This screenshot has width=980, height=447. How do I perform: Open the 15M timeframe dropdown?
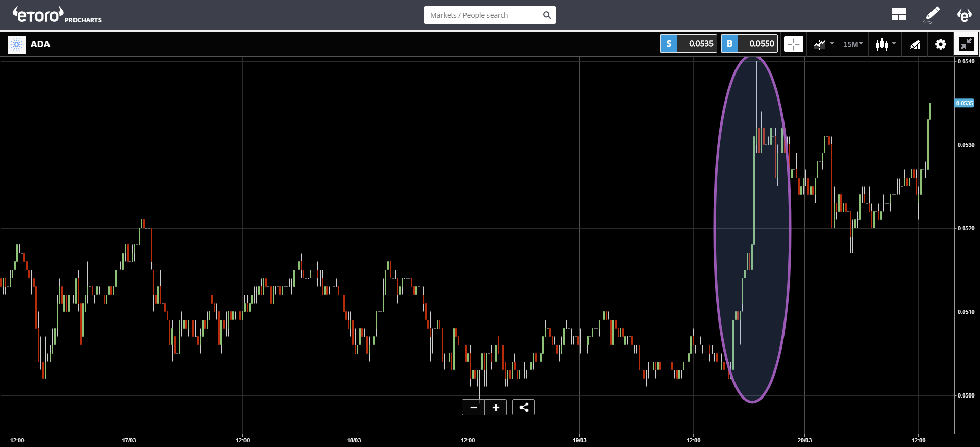click(x=852, y=44)
